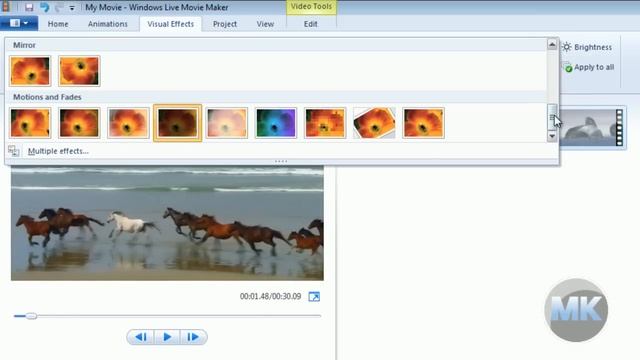Apply the rotated flower effect thumbnail

click(x=374, y=123)
